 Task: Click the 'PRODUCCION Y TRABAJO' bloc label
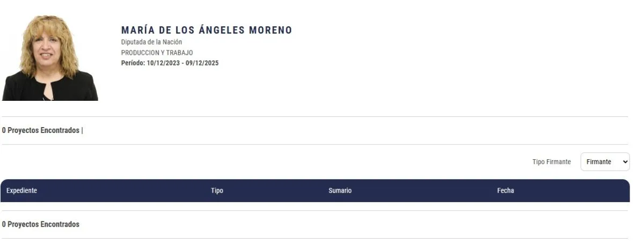[157, 53]
